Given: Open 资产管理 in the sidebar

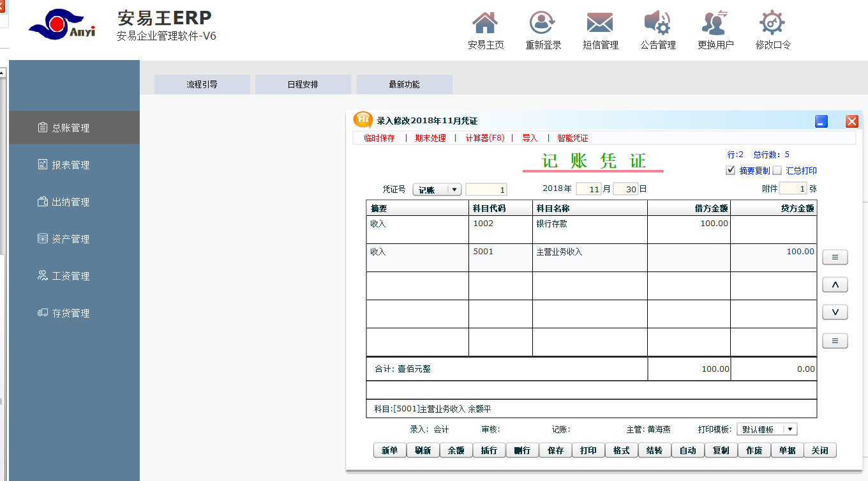Looking at the screenshot, I should 74,239.
